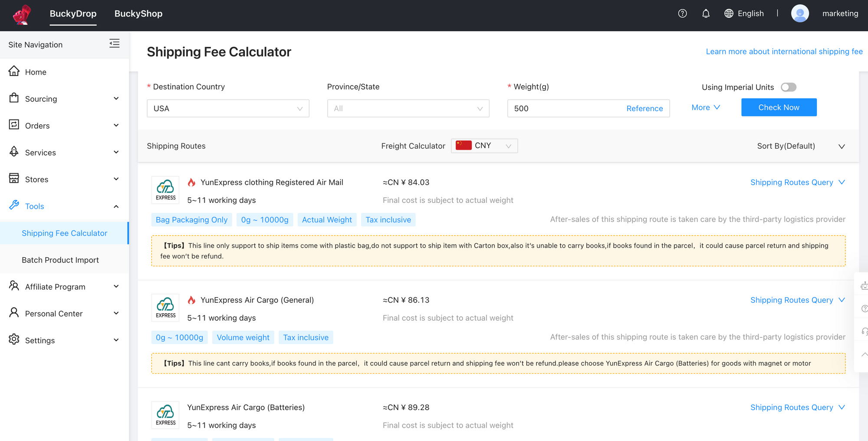The width and height of the screenshot is (868, 441).
Task: Expand the Orders menu chevron
Action: pos(116,126)
